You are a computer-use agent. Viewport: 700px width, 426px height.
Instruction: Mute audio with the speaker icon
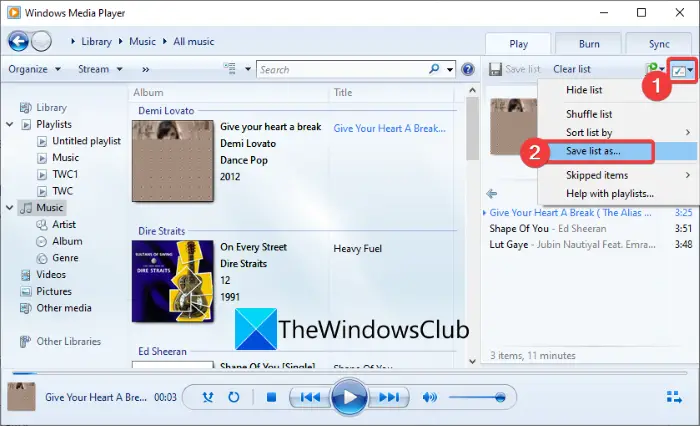(x=429, y=397)
